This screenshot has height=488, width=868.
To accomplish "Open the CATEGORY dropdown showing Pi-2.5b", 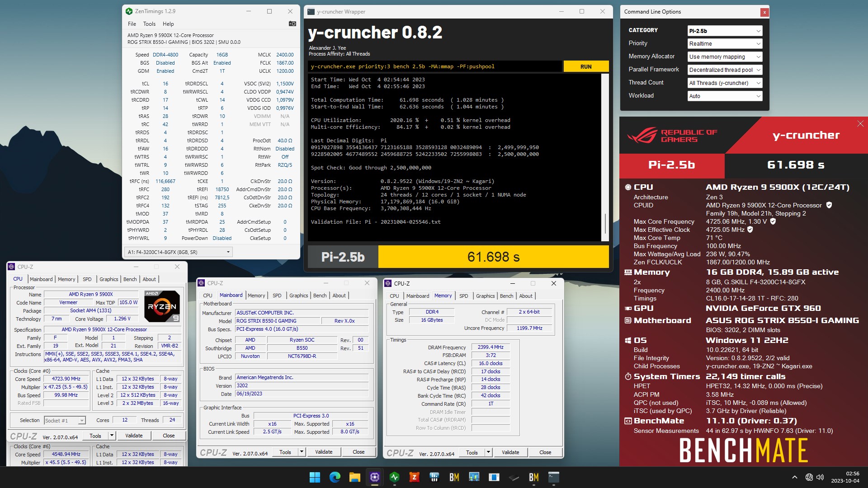I will coord(725,31).
